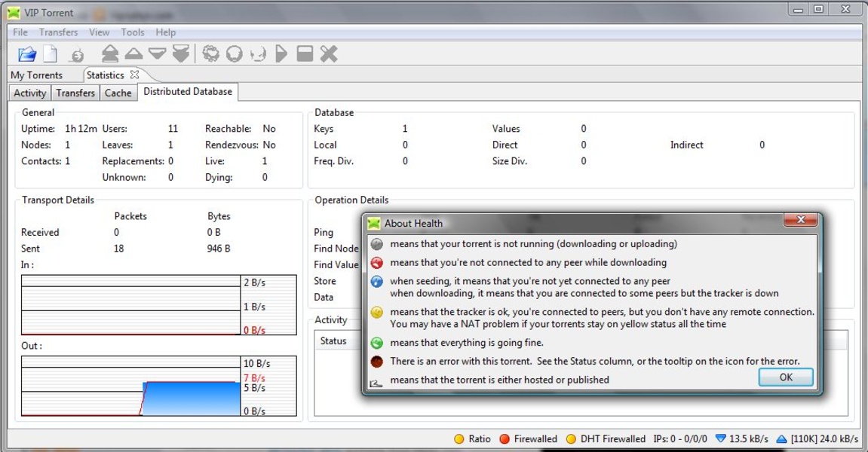Screen dimensions: 868x452
Task: Click the move down arrow toolbar icon
Action: [x=157, y=53]
